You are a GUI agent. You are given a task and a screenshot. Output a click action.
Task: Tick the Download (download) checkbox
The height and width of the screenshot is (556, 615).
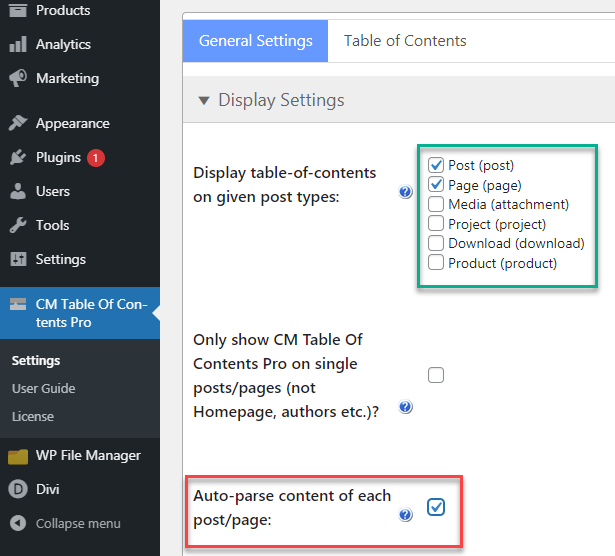pyautogui.click(x=436, y=243)
